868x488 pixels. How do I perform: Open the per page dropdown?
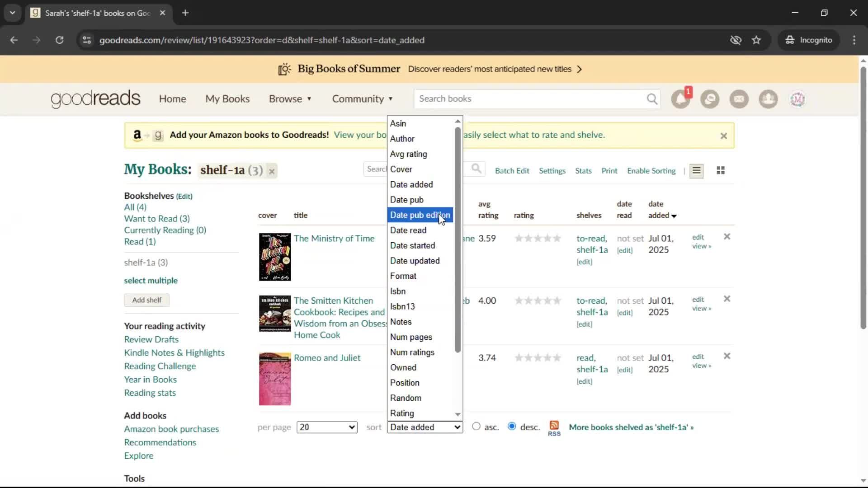point(327,427)
